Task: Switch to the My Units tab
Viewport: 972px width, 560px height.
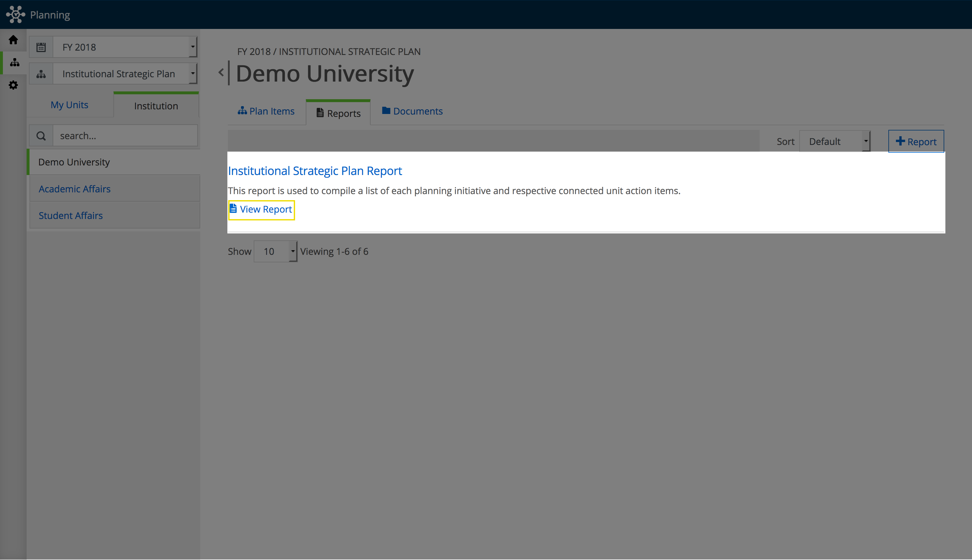Action: (x=69, y=105)
